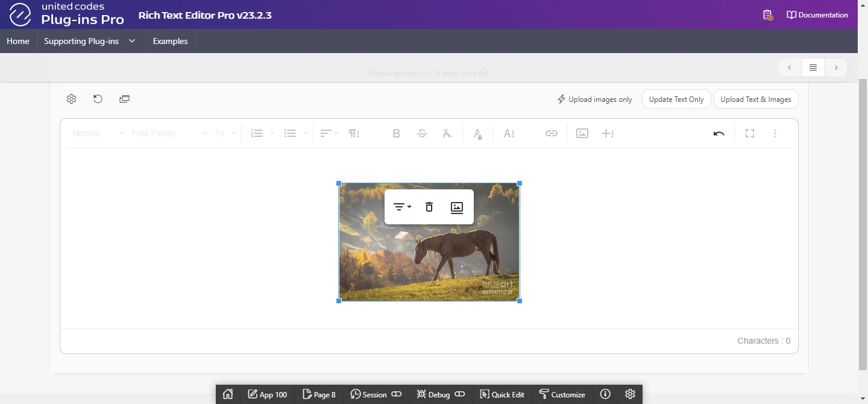Open the text color picker icon

point(477,133)
